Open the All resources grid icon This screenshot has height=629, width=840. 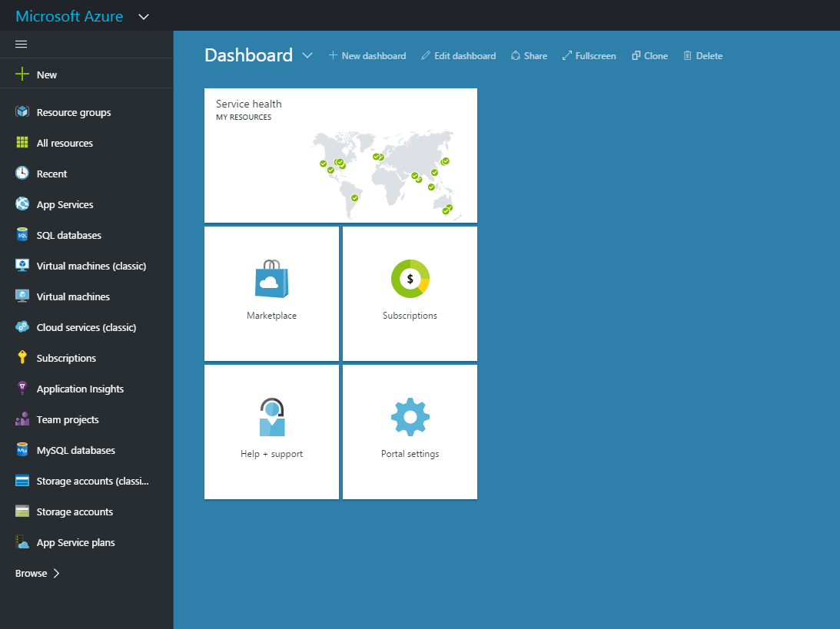click(22, 142)
